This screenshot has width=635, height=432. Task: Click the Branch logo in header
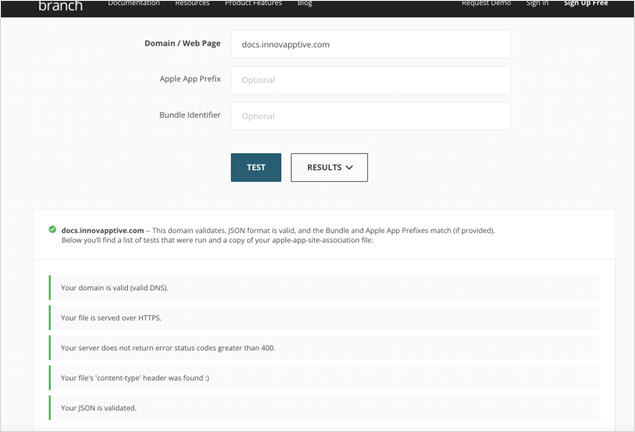click(x=60, y=6)
